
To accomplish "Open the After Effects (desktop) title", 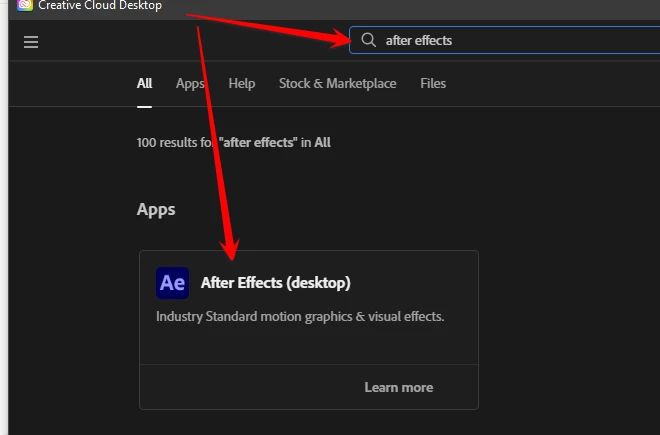I will [276, 283].
